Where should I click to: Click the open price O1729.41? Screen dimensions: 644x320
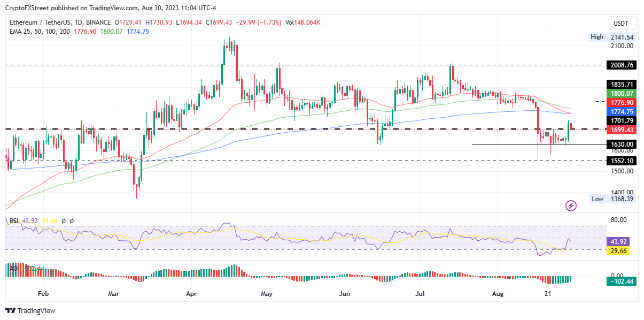[x=128, y=22]
